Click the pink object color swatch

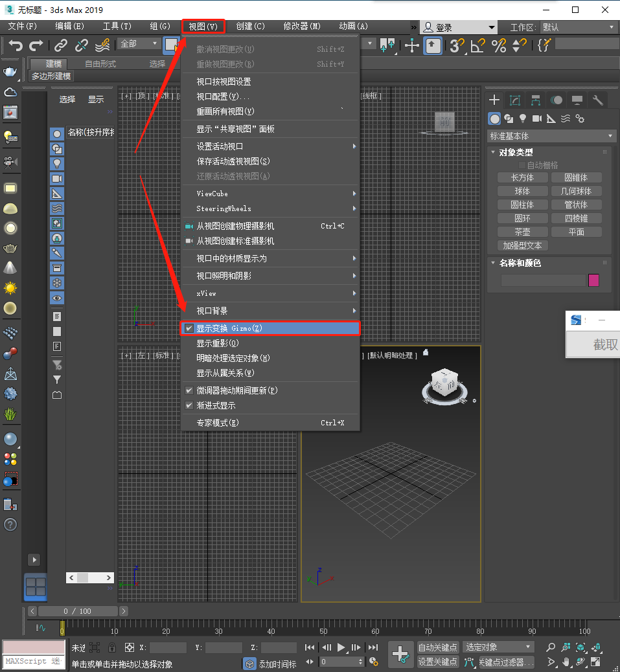[x=594, y=280]
